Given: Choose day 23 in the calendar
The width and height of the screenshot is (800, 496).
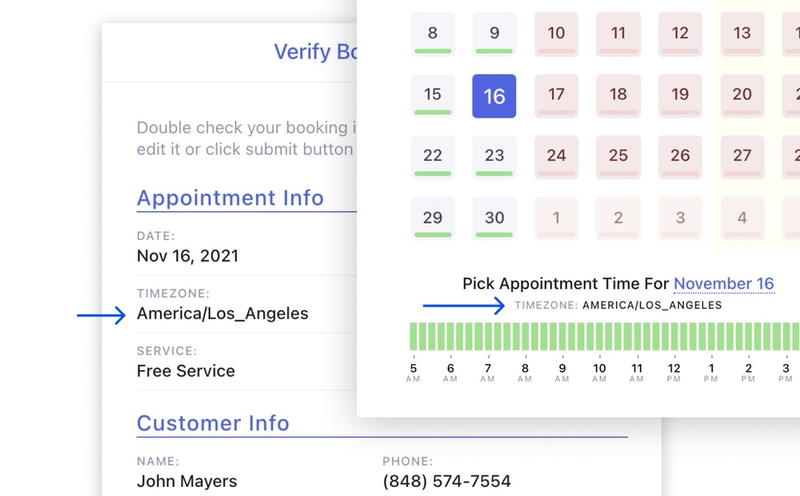Looking at the screenshot, I should click(x=494, y=157).
